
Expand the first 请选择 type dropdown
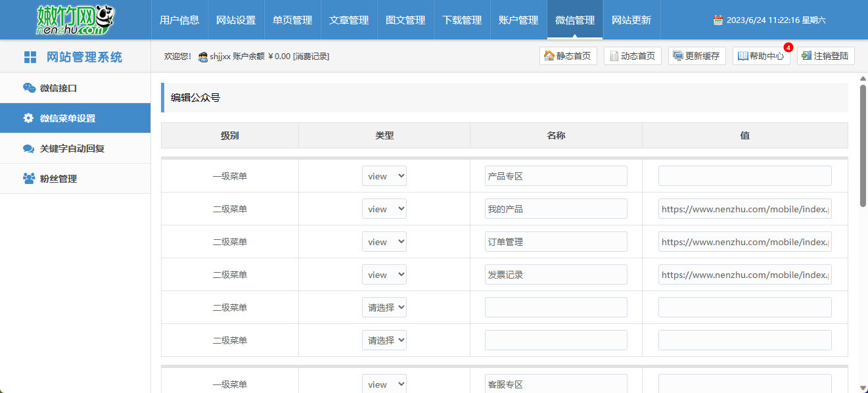click(x=384, y=308)
